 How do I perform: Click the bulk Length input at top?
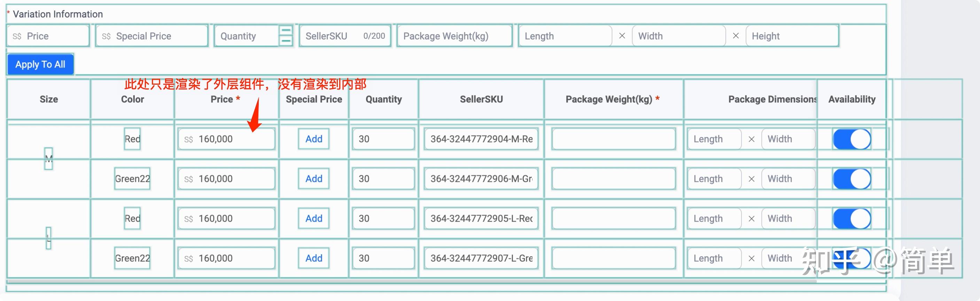point(565,36)
